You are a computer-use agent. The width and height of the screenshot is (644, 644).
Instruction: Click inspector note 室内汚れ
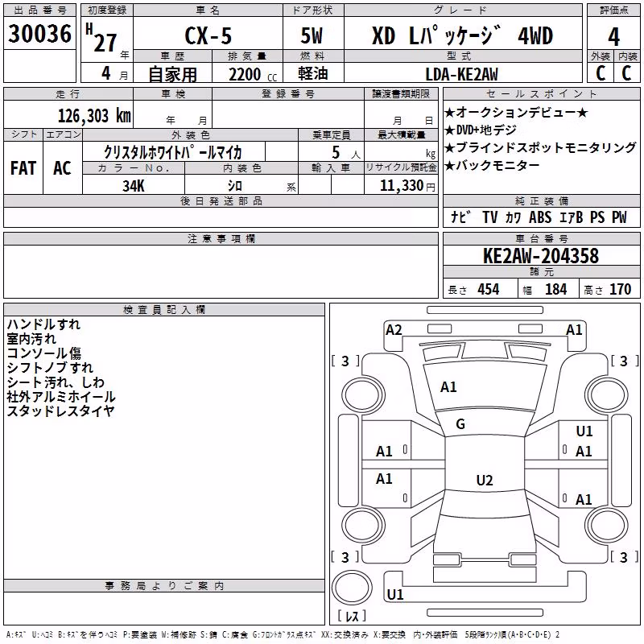click(31, 339)
